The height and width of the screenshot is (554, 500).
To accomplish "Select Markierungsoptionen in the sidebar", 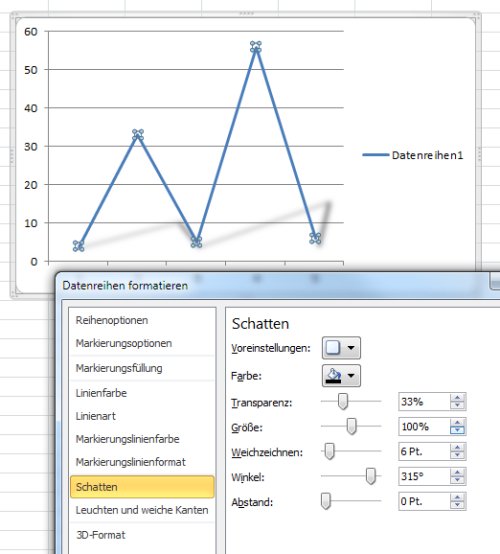I will 124,343.
